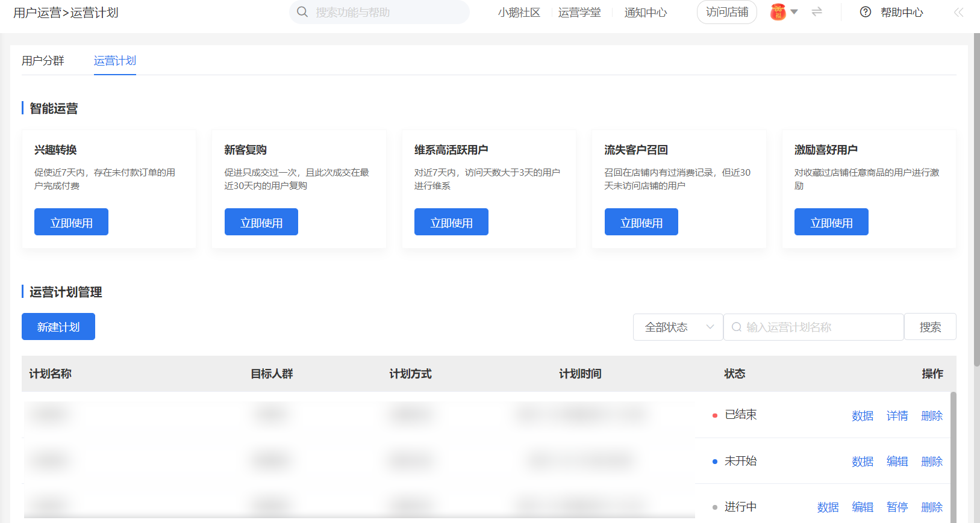Click 删除 for the 已结束 plan
The height and width of the screenshot is (523, 980).
[932, 416]
